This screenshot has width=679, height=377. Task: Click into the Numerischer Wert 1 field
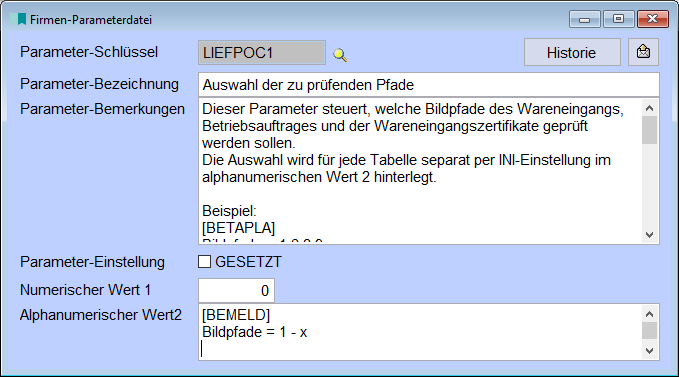236,290
